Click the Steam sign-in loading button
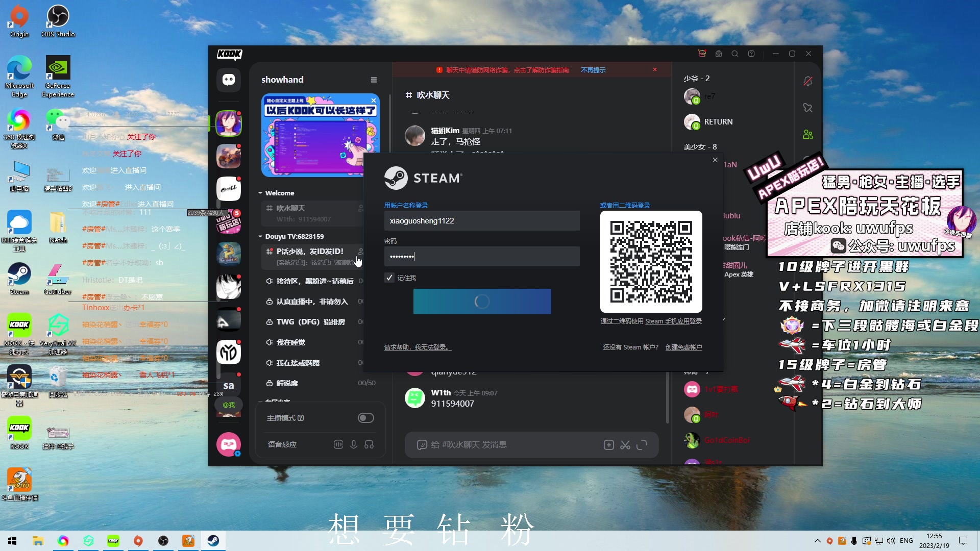 (482, 302)
